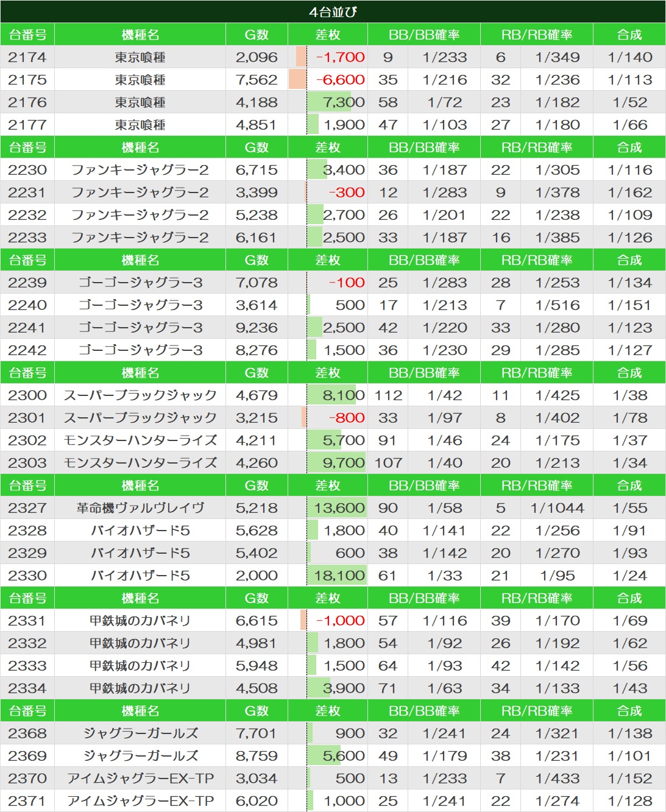
Task: Select machine number 2328
Action: pos(27,531)
